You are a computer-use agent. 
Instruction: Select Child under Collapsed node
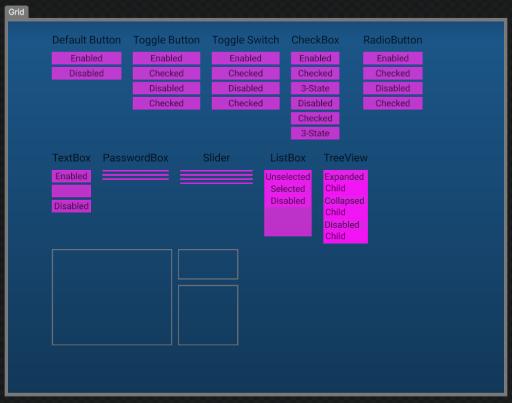pos(335,212)
